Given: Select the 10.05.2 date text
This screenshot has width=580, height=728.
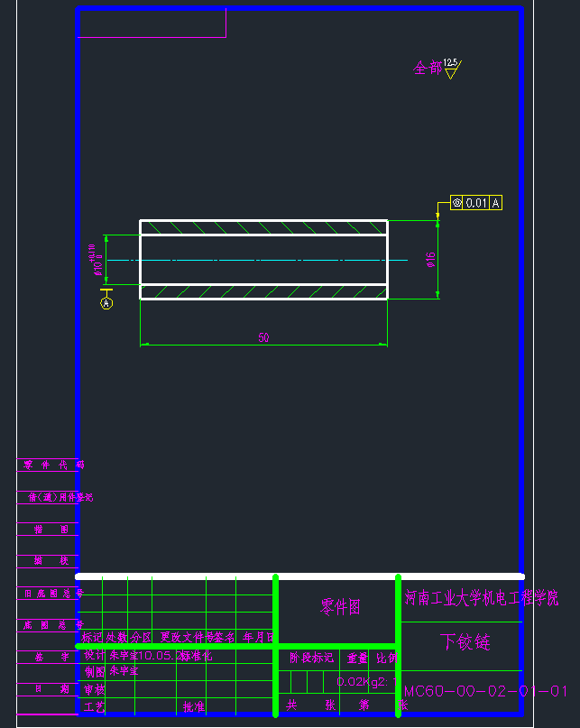Looking at the screenshot, I should [159, 656].
